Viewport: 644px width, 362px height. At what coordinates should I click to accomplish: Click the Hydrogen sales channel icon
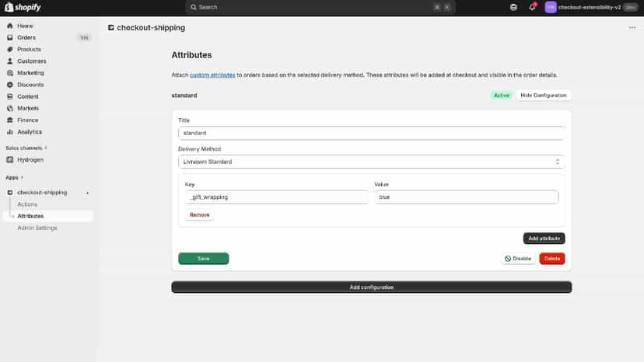click(x=10, y=160)
